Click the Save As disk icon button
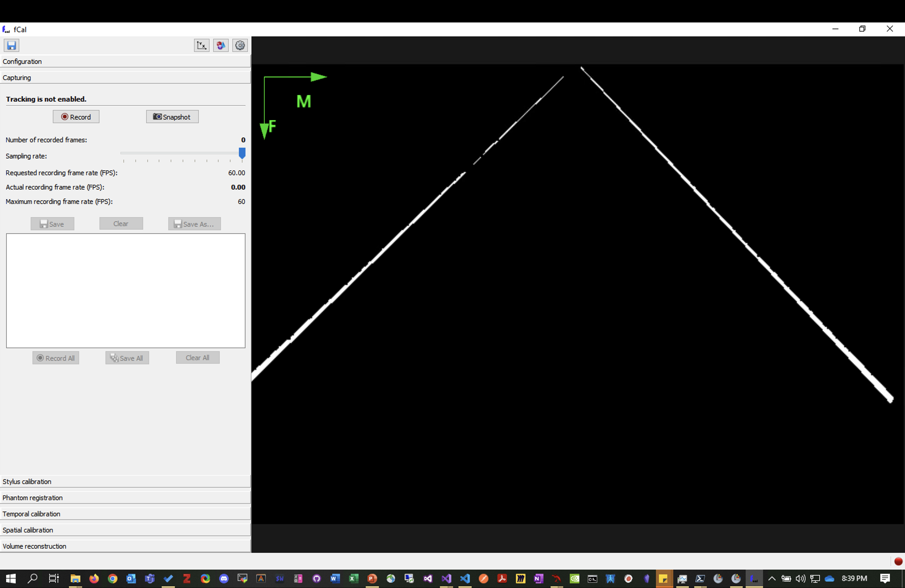Viewport: 905px width, 588px height. tap(194, 224)
